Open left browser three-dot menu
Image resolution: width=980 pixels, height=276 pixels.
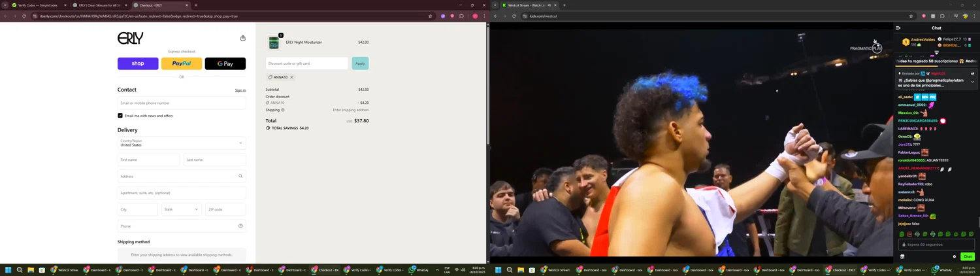tap(484, 16)
